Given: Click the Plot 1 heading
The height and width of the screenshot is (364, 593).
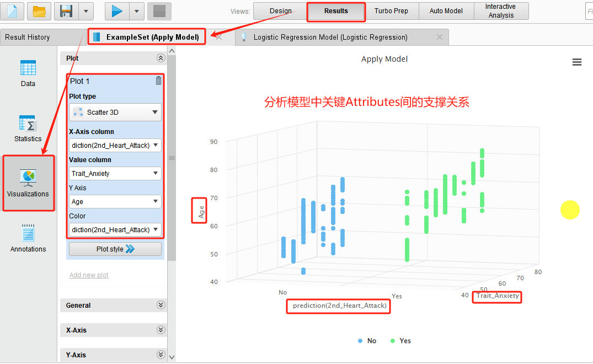Looking at the screenshot, I should pyautogui.click(x=79, y=81).
